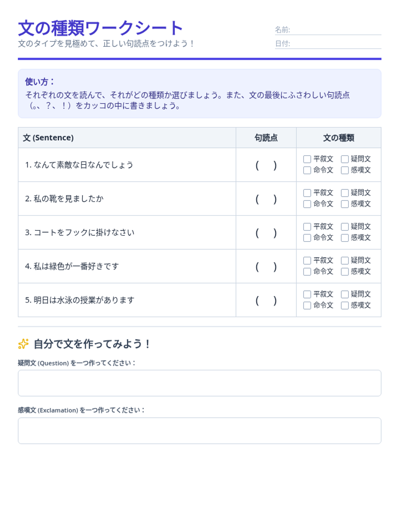Check 平叙文 for sentence 4
The image size is (399, 532).
tap(307, 260)
